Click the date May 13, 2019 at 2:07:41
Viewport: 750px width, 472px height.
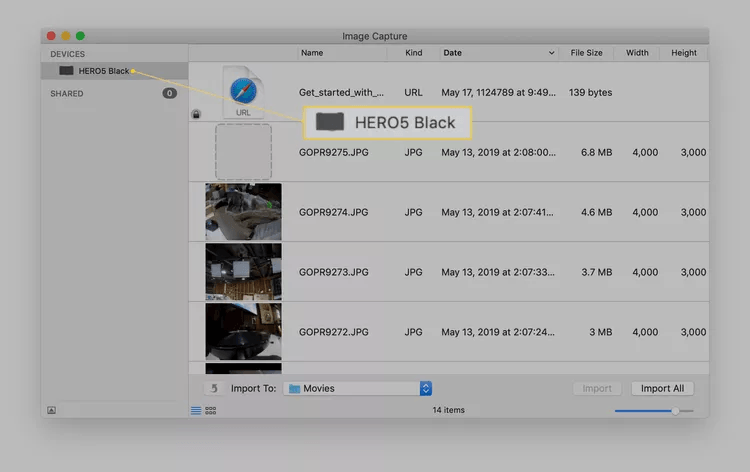tap(497, 212)
